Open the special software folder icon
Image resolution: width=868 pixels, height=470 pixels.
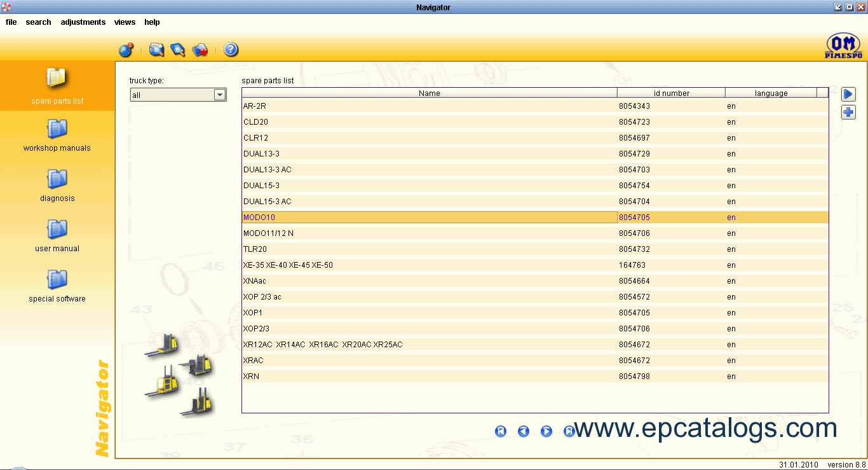(57, 279)
